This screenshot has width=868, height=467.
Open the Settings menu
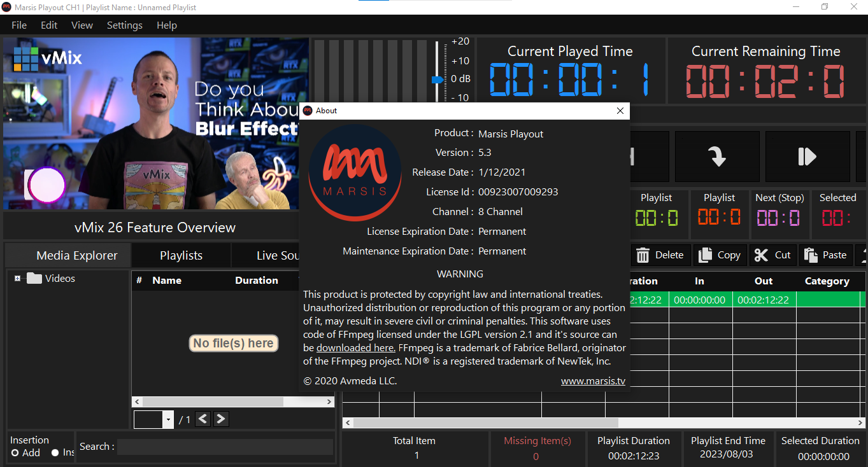point(125,25)
